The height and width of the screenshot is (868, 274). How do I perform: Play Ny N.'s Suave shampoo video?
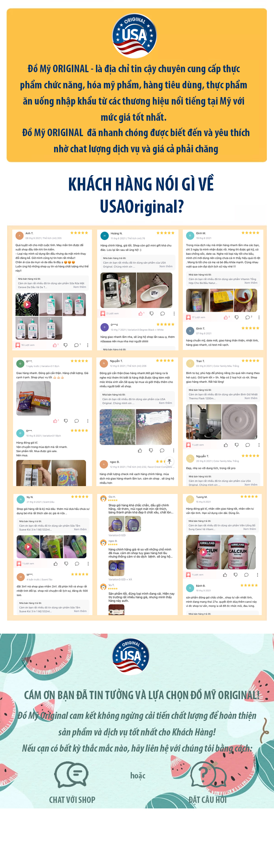[28, 546]
